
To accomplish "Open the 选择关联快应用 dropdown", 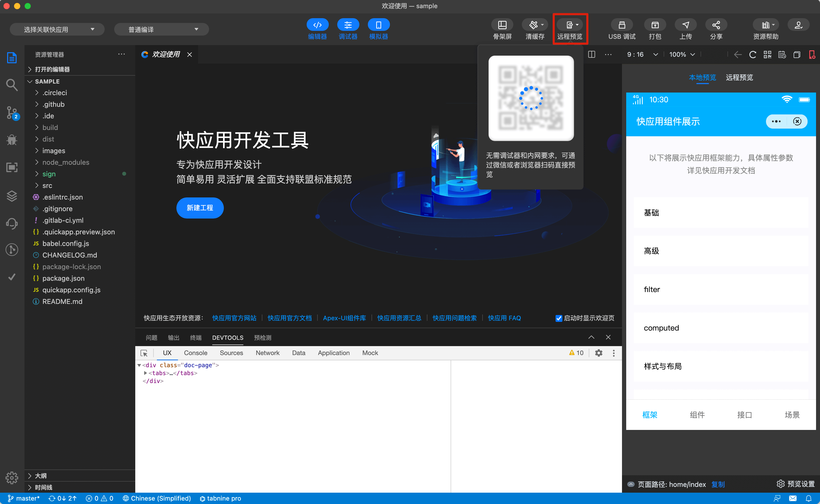I will [x=57, y=29].
